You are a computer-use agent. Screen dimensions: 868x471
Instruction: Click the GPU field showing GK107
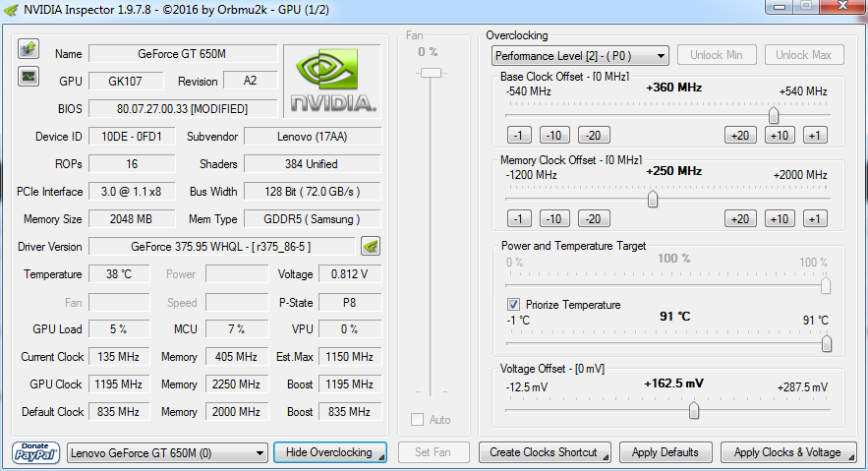125,81
